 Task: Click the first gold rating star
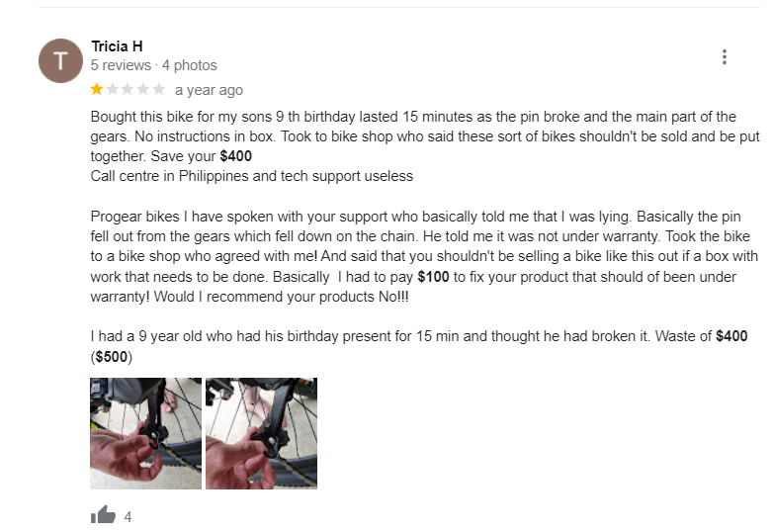[97, 89]
